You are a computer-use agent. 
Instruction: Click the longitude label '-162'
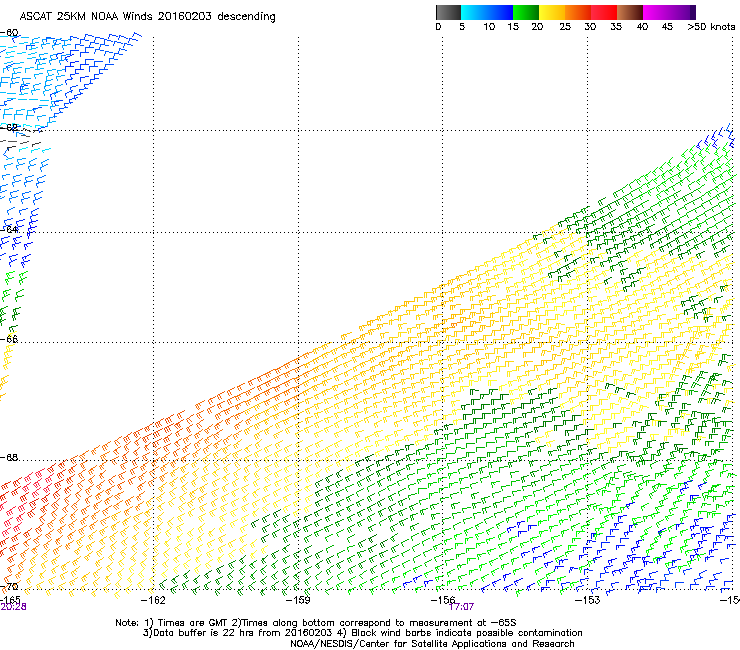pos(153,600)
